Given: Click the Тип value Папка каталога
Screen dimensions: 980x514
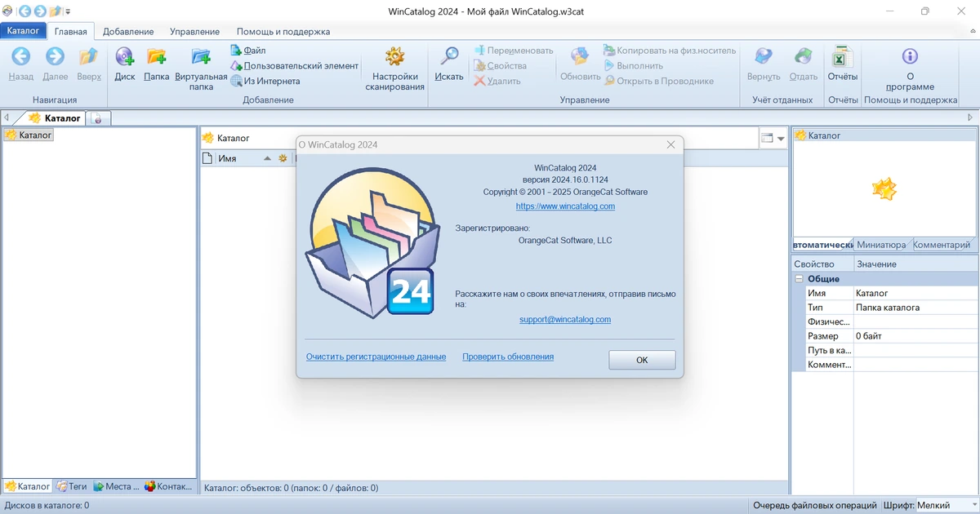Looking at the screenshot, I should (915, 308).
